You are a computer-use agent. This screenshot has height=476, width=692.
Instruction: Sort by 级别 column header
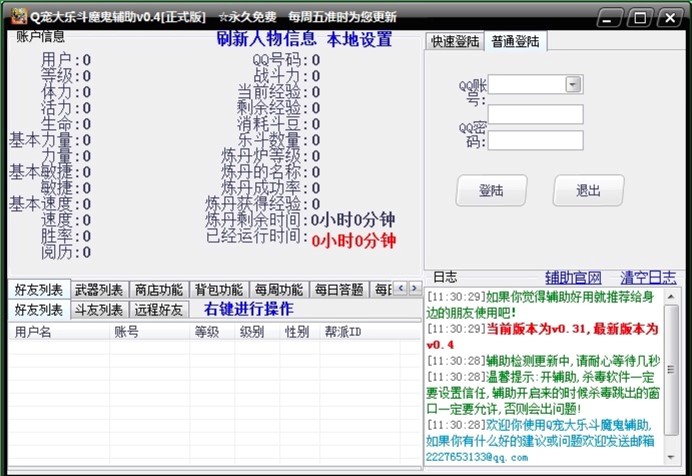coord(257,332)
